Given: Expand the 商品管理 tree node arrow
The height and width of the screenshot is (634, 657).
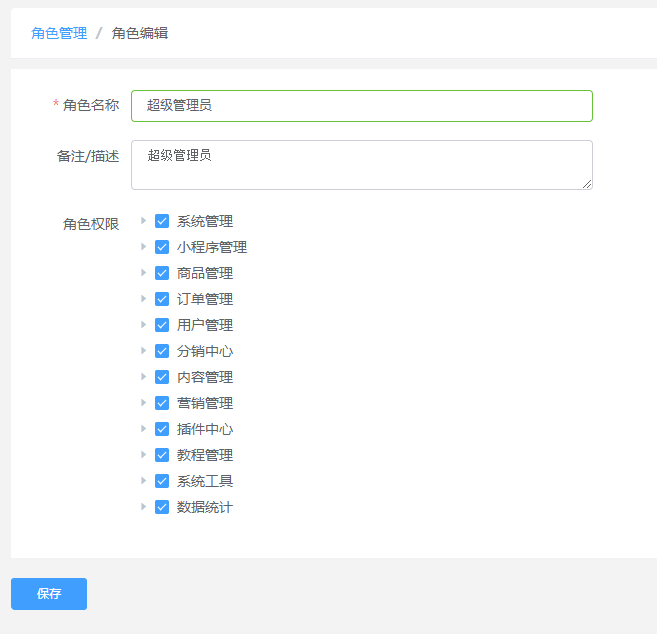Looking at the screenshot, I should coord(143,272).
